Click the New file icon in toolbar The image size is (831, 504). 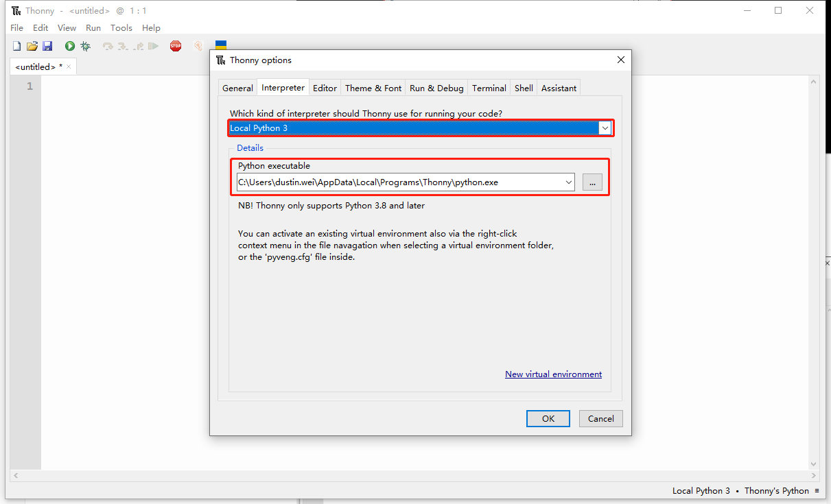coord(17,46)
